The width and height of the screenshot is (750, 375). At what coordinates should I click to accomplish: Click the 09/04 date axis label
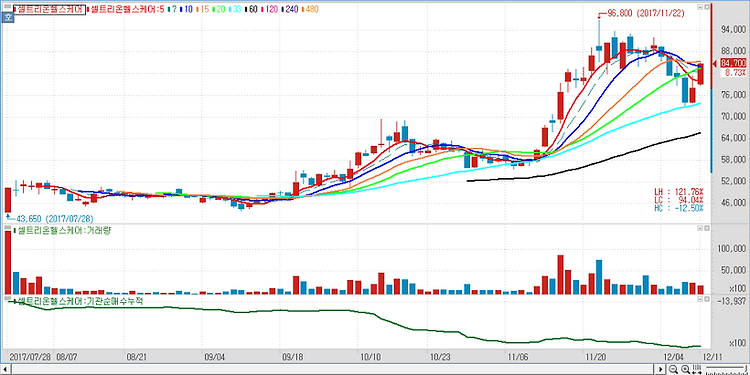(215, 357)
